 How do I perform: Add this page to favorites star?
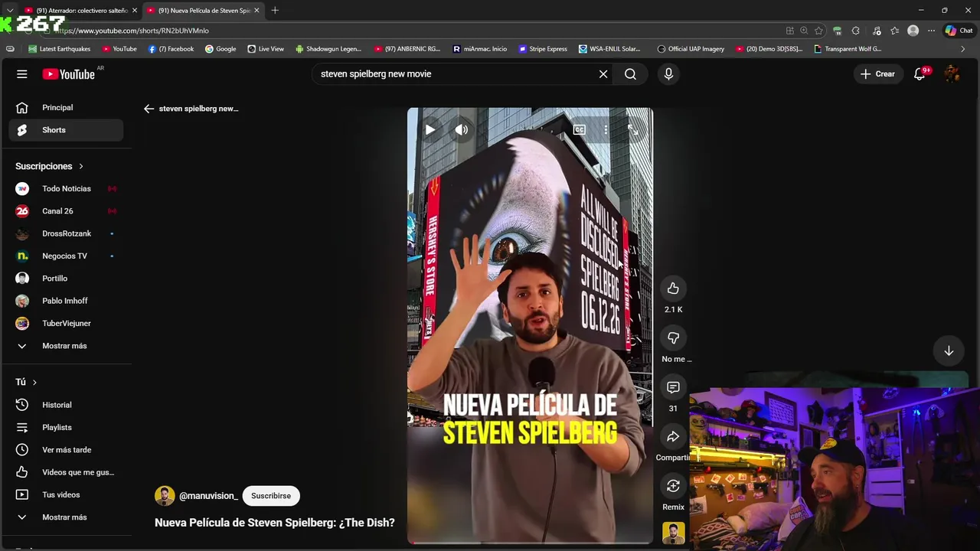[x=818, y=31]
